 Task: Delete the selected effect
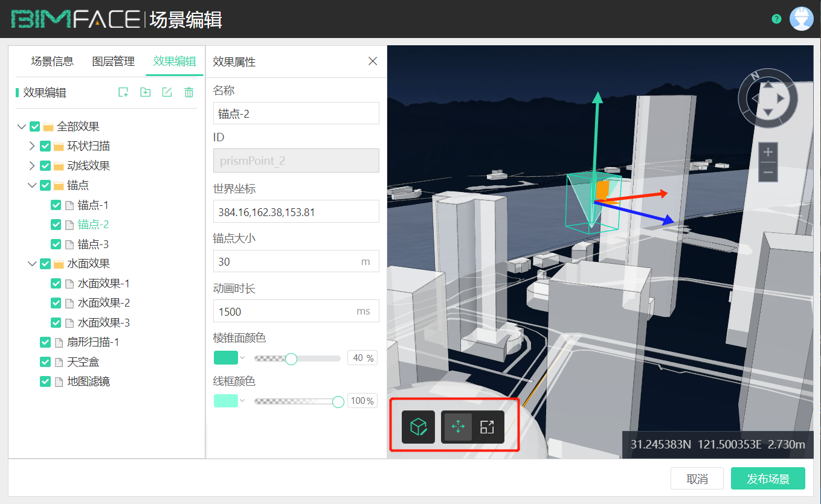[188, 92]
